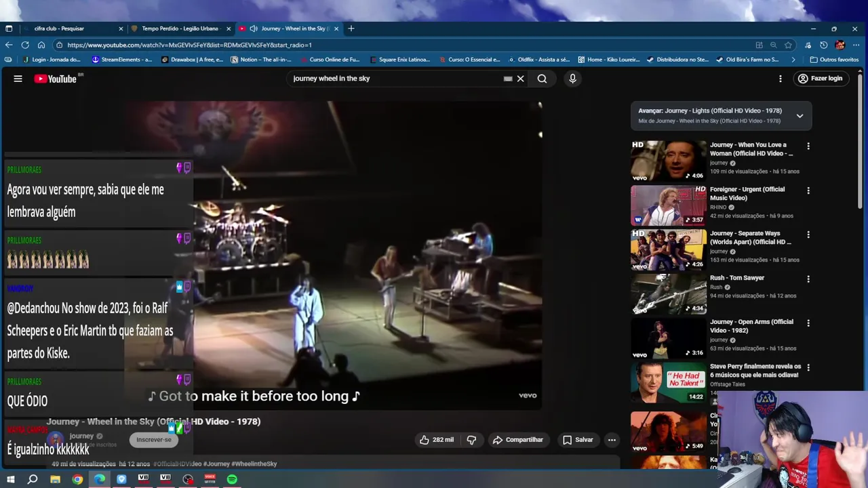The width and height of the screenshot is (868, 488).
Task: Open Oldflix bookmark
Action: coord(538,60)
